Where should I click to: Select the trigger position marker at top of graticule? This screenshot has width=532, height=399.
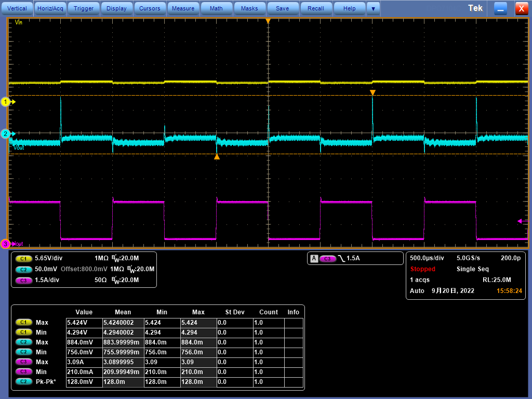coord(268,21)
